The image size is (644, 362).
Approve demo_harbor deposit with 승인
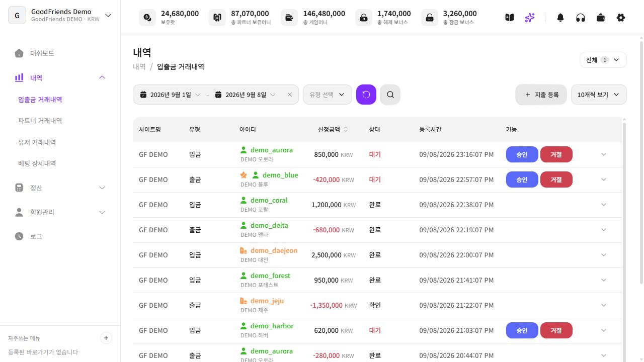point(522,330)
